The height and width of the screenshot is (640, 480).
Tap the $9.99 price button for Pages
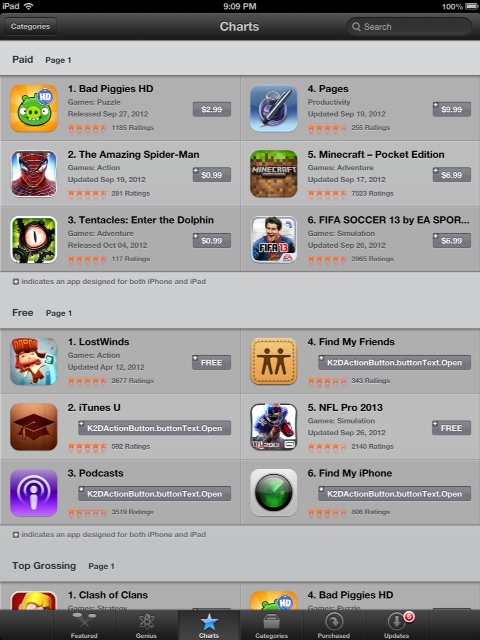click(x=451, y=109)
